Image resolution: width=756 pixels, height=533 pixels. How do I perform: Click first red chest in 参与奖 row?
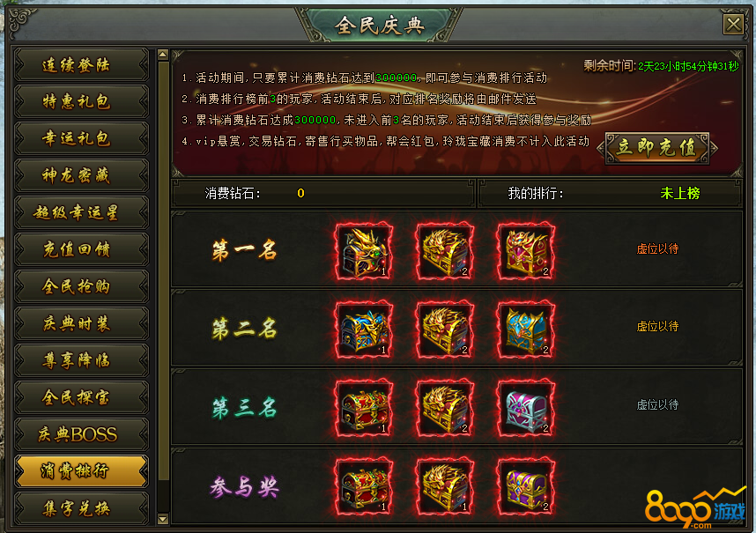click(x=364, y=486)
